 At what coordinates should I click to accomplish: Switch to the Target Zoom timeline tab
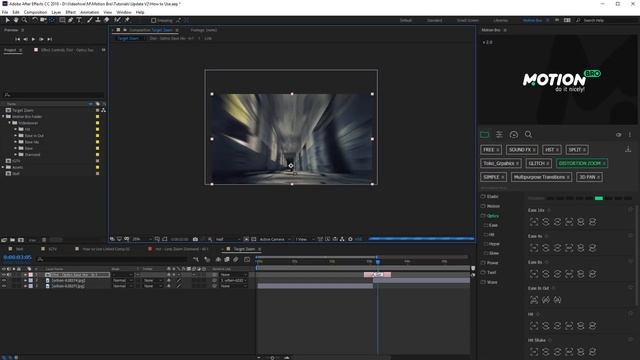244,249
